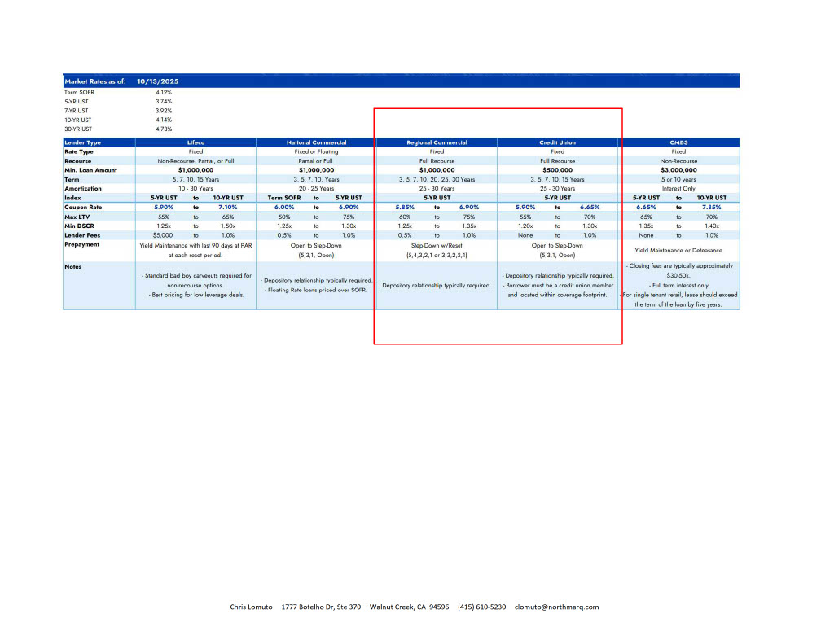Click the Credit Union $500,000 minimum loan
834x644 pixels.
tap(557, 170)
